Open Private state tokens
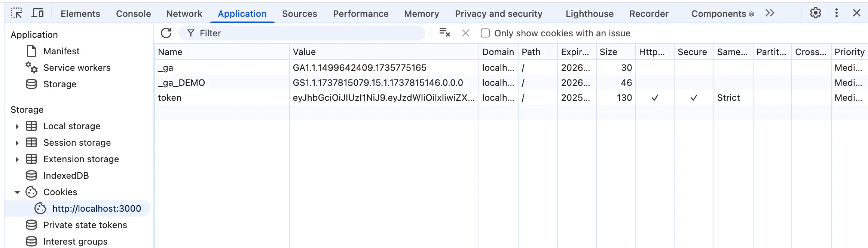Image resolution: width=868 pixels, height=248 pixels. point(85,225)
